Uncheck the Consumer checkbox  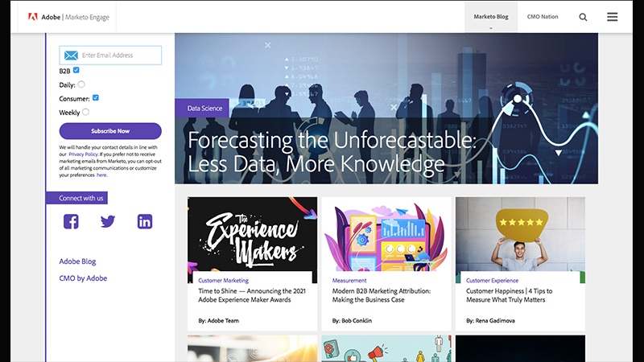point(96,97)
